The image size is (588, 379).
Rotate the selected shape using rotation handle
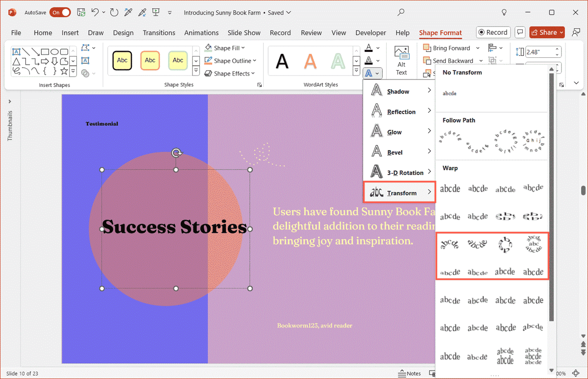pos(176,153)
